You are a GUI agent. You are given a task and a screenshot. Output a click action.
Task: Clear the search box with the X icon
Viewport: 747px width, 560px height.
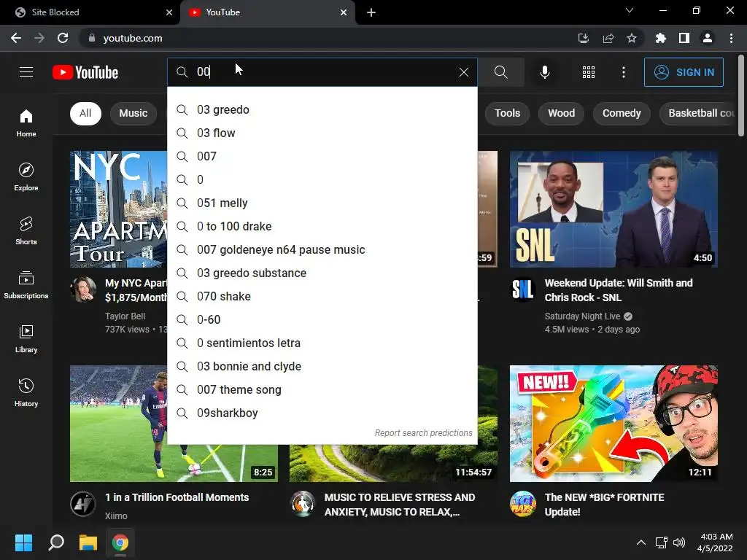(x=463, y=72)
